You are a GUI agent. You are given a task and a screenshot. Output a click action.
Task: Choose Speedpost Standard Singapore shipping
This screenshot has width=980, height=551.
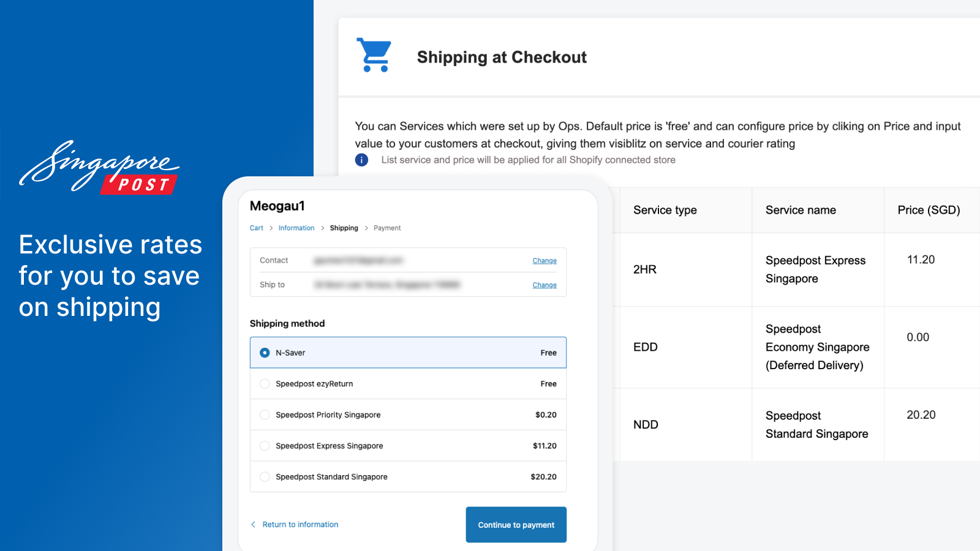click(x=408, y=477)
